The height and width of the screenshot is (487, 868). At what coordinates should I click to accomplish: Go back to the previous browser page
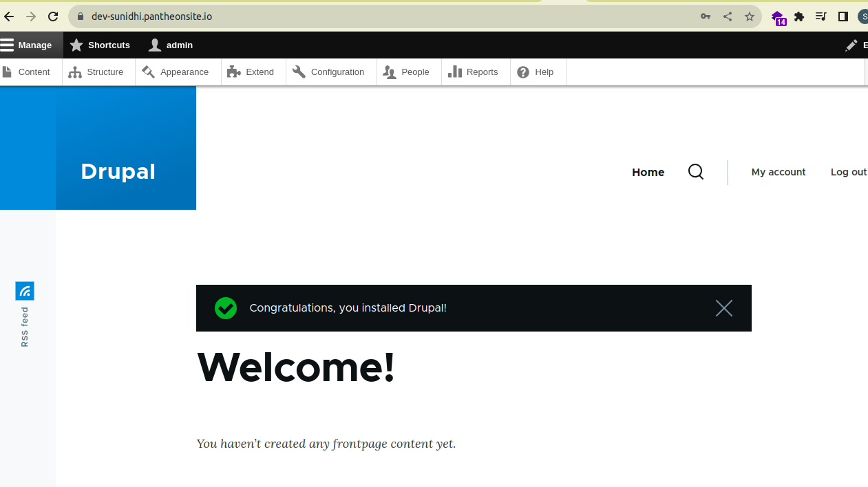(9, 17)
